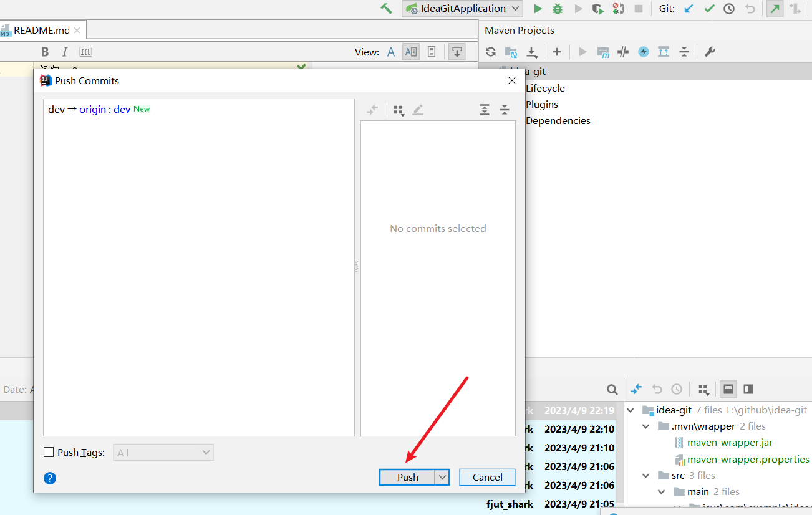Click the origin remote link in Push Commits
The image size is (812, 515).
pos(92,109)
